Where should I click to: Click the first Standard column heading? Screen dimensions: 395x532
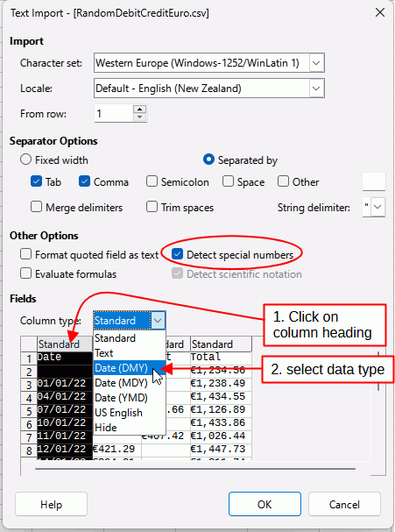(x=65, y=344)
